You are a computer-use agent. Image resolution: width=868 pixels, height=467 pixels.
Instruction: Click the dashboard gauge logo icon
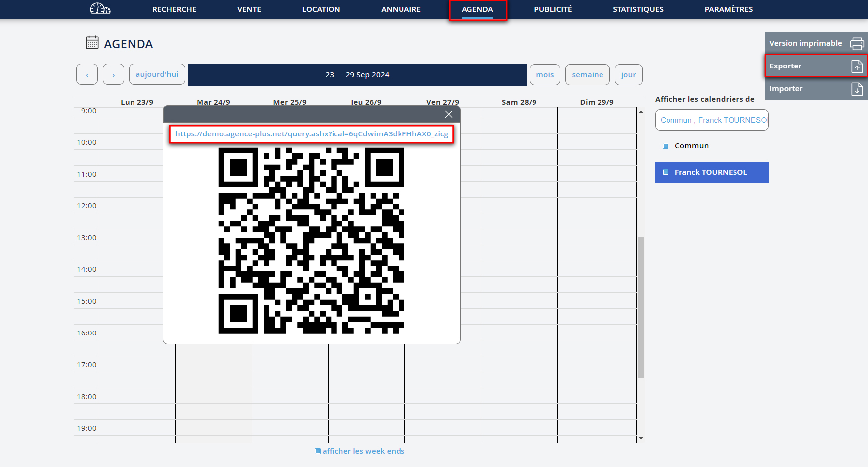pos(100,9)
